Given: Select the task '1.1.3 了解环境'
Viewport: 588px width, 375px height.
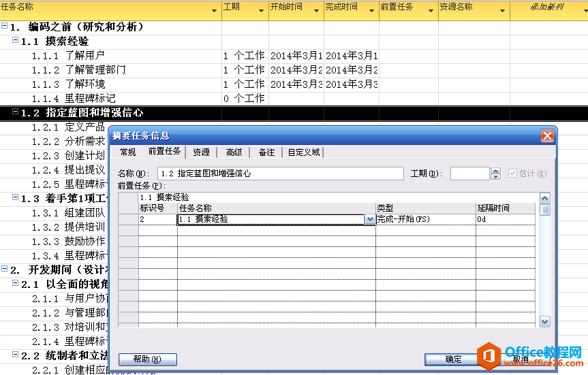Looking at the screenshot, I should click(x=68, y=84).
